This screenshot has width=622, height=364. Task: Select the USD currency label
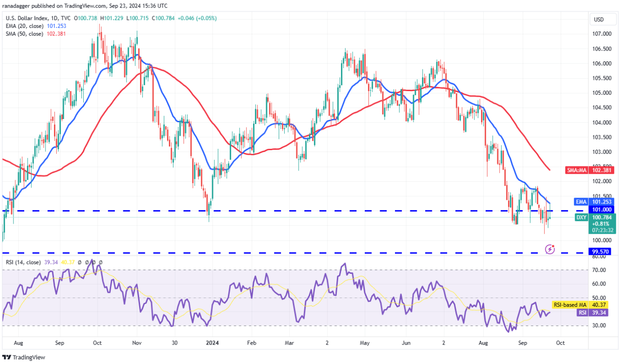click(599, 20)
